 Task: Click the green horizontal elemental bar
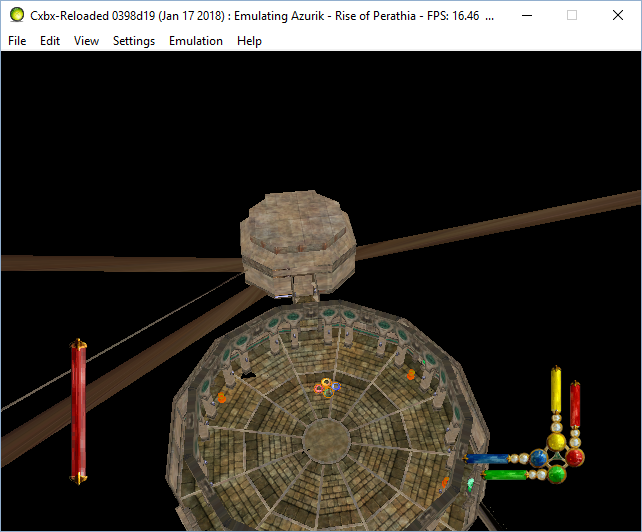(x=504, y=475)
